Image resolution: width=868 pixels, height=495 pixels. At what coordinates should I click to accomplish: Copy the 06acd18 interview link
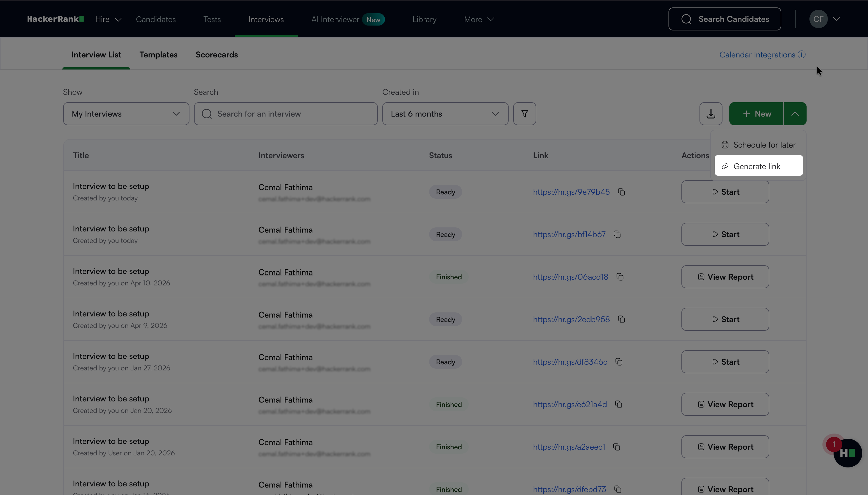(620, 277)
